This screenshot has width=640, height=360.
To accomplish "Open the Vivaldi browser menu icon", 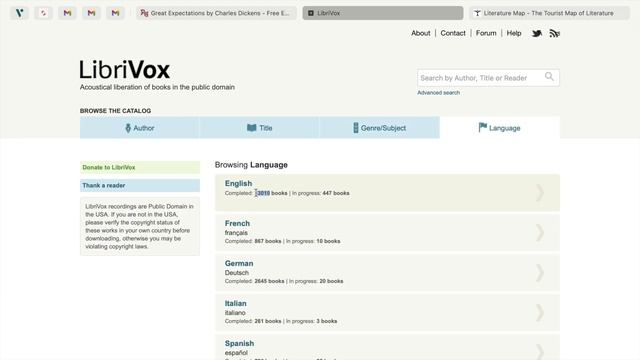I will [x=19, y=13].
